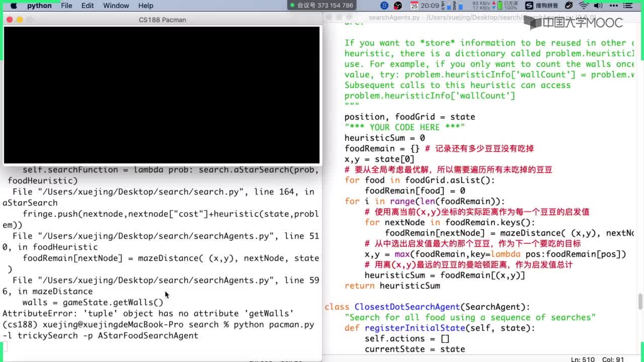This screenshot has width=644, height=362.
Task: Close the CS188 Pacman window
Action: pos(9,20)
